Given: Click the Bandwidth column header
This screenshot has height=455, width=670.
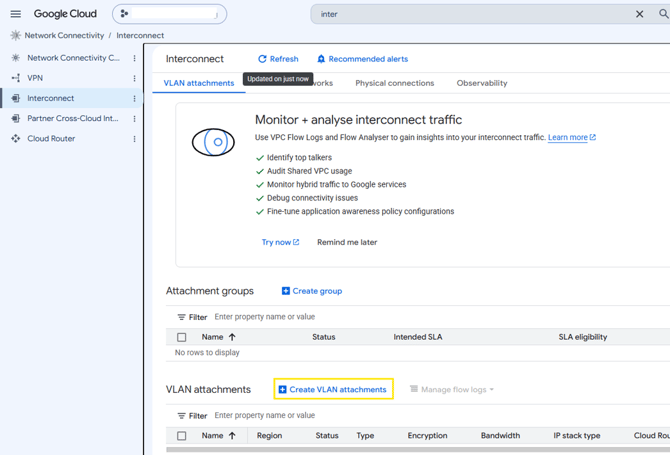Looking at the screenshot, I should (500, 435).
